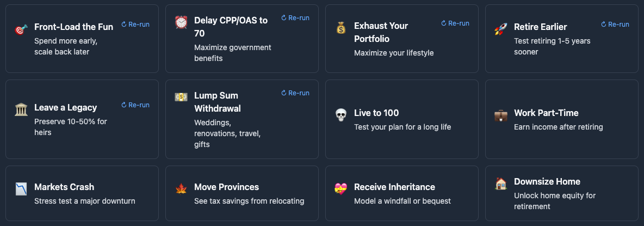The image size is (644, 226).
Task: Re-run the Delay CPP/OAS to 70 scenario
Action: pyautogui.click(x=295, y=18)
